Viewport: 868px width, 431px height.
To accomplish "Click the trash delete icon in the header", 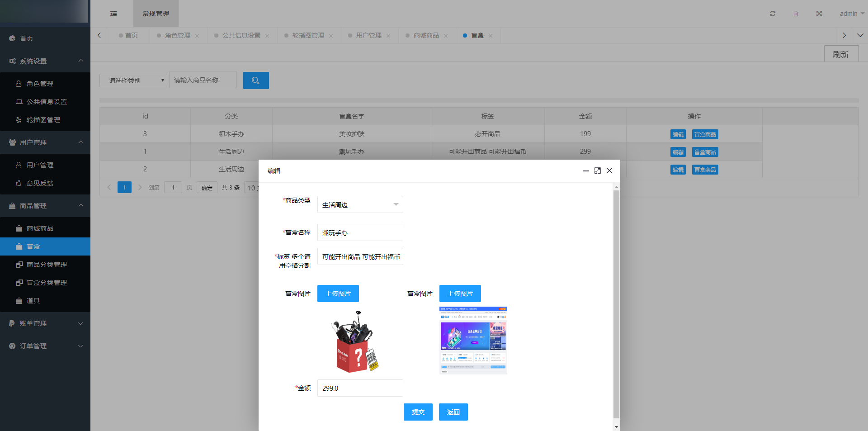I will pos(796,14).
